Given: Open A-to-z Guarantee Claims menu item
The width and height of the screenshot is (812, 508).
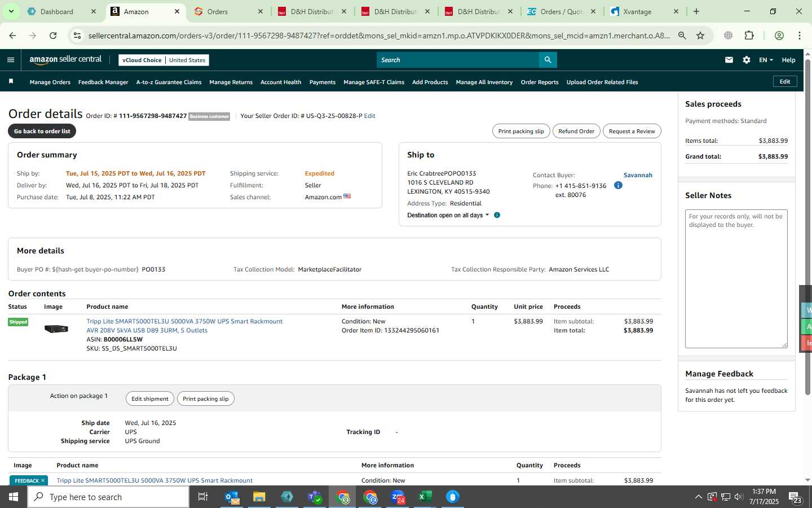Looking at the screenshot, I should click(169, 82).
